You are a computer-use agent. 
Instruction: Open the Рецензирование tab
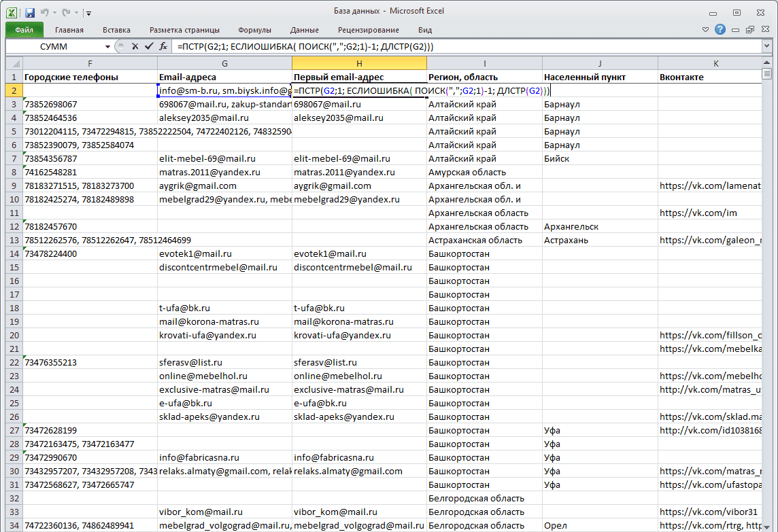[368, 30]
